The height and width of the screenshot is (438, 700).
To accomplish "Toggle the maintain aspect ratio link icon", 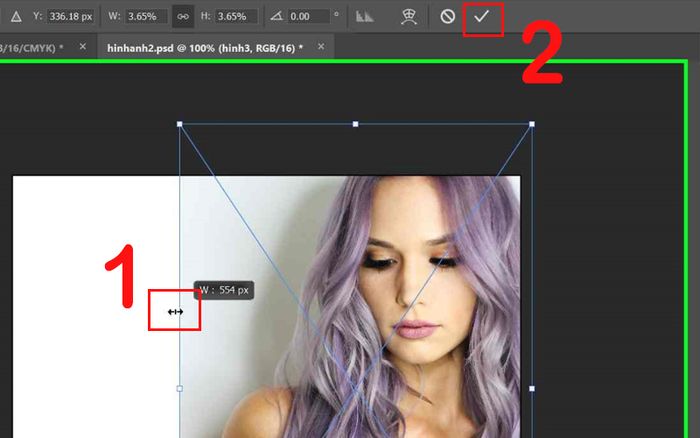I will click(183, 17).
